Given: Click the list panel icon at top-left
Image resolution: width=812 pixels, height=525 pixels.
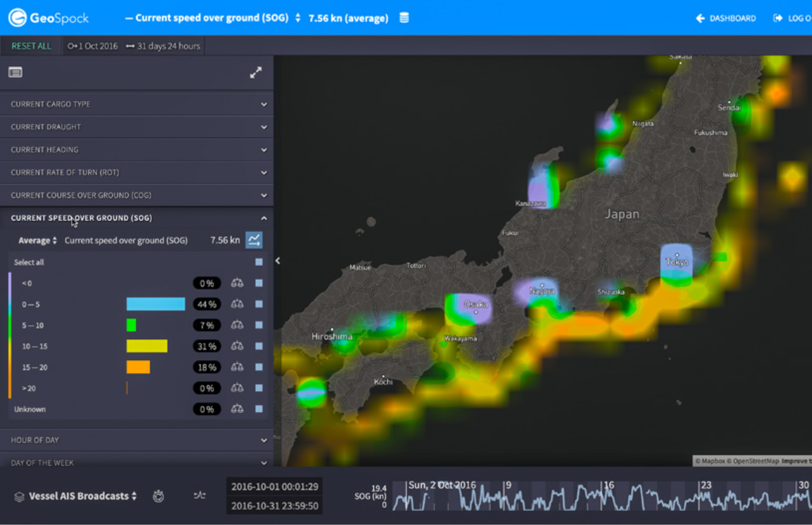Looking at the screenshot, I should pos(15,72).
